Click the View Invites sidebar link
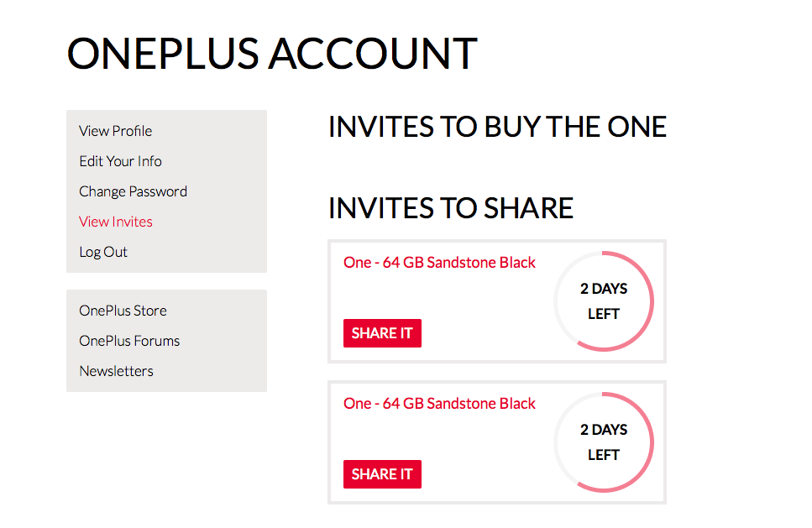This screenshot has width=812, height=528. (115, 222)
